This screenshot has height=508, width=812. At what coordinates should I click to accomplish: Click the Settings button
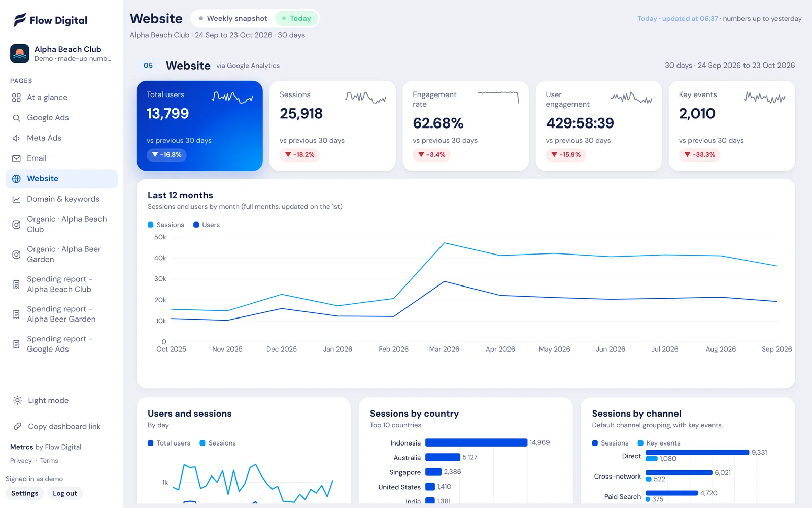pyautogui.click(x=25, y=493)
